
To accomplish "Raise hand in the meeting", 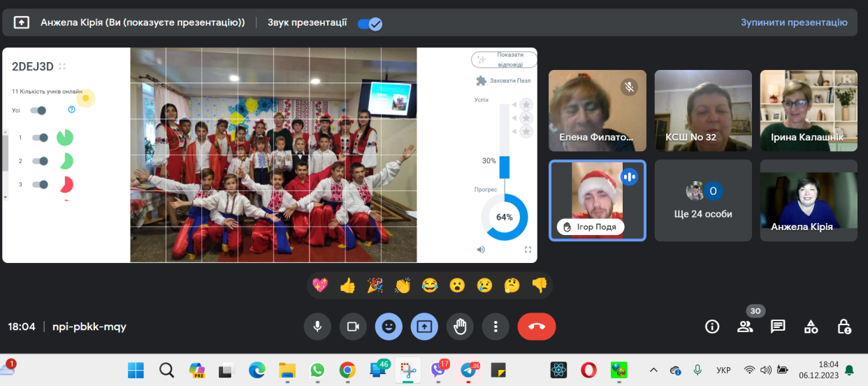I will (460, 327).
